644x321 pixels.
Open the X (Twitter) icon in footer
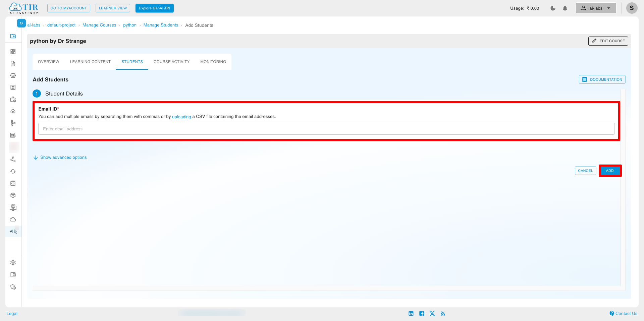[x=432, y=314]
